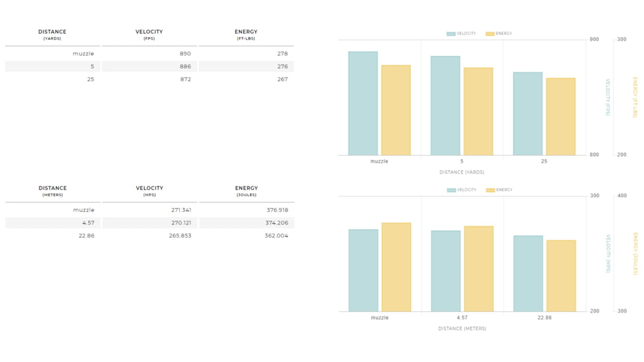Click the muzzle energy bar in meters chart
Image resolution: width=644 pixels, height=362 pixels.
[x=396, y=267]
